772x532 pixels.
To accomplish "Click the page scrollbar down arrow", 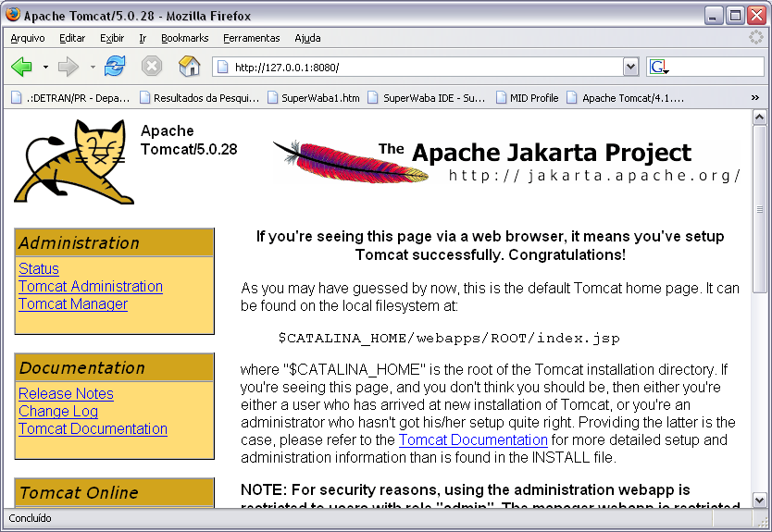I will (x=759, y=500).
